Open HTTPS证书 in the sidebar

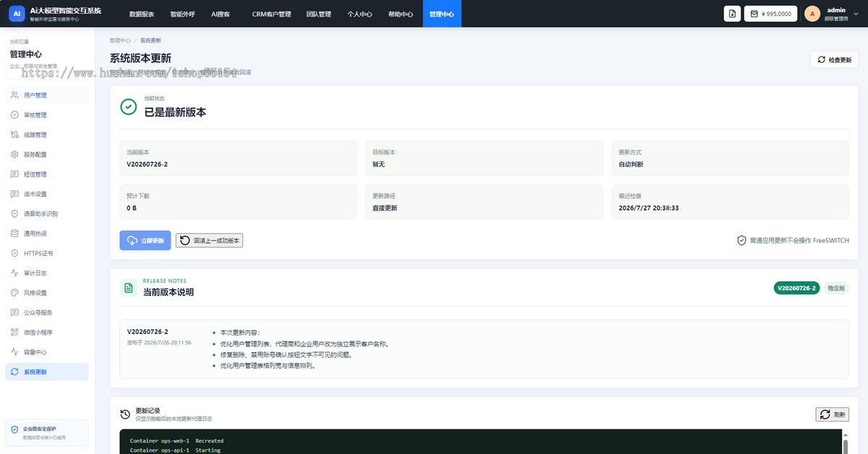tap(47, 253)
